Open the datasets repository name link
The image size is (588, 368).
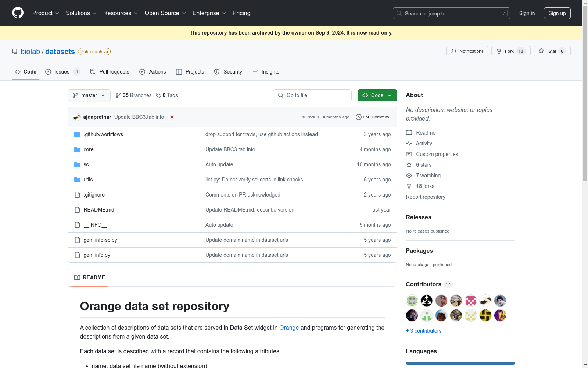[x=60, y=52]
